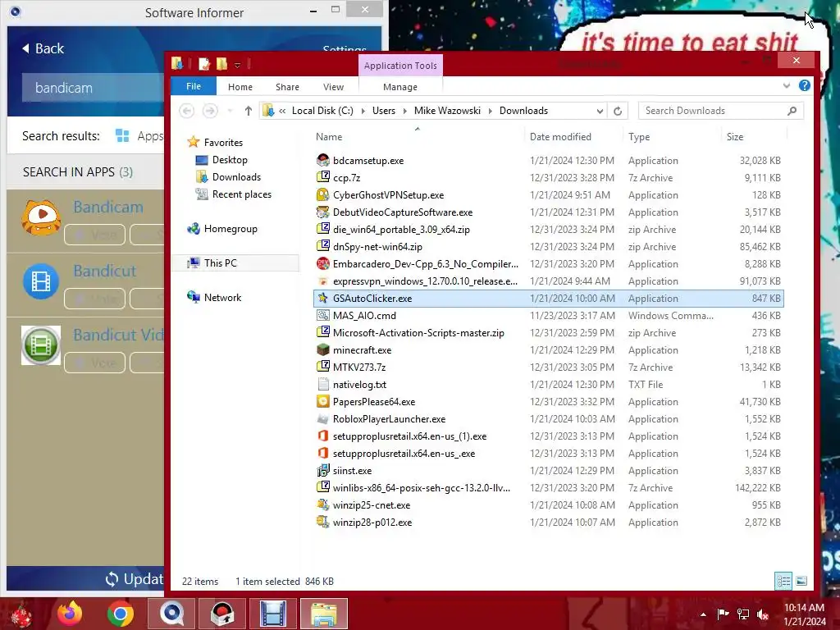Expand the breadcrumb chevron after Mike Wazowski

tap(490, 111)
